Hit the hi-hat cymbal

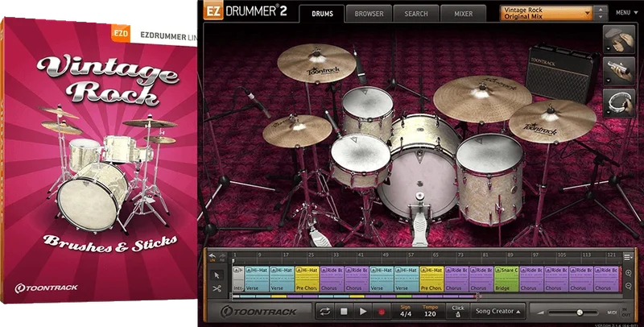point(297,130)
